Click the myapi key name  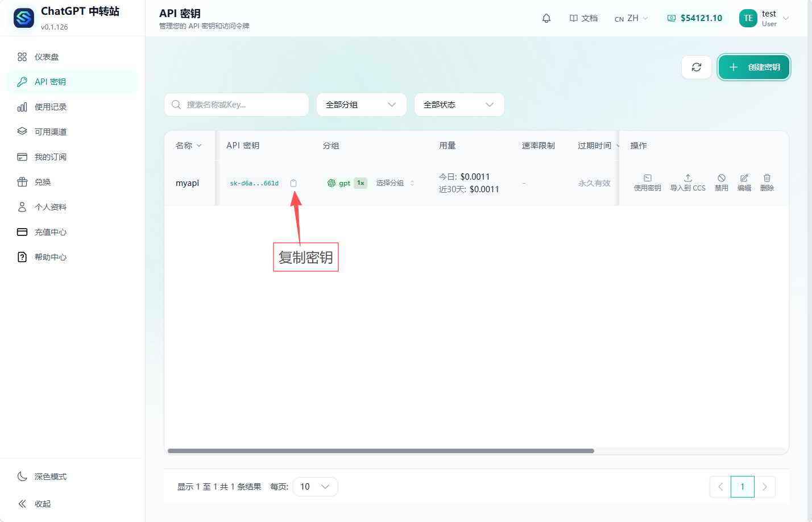188,183
